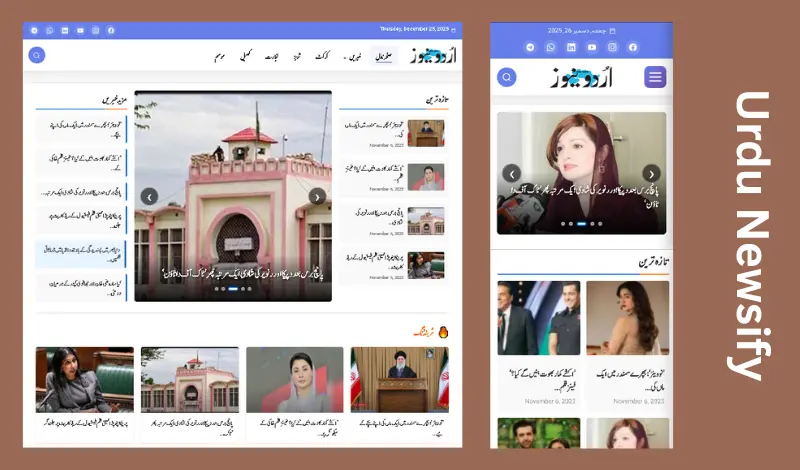Viewport: 800px width, 470px height.
Task: Select fourth pagination dot in mobile slider
Action: point(592,224)
